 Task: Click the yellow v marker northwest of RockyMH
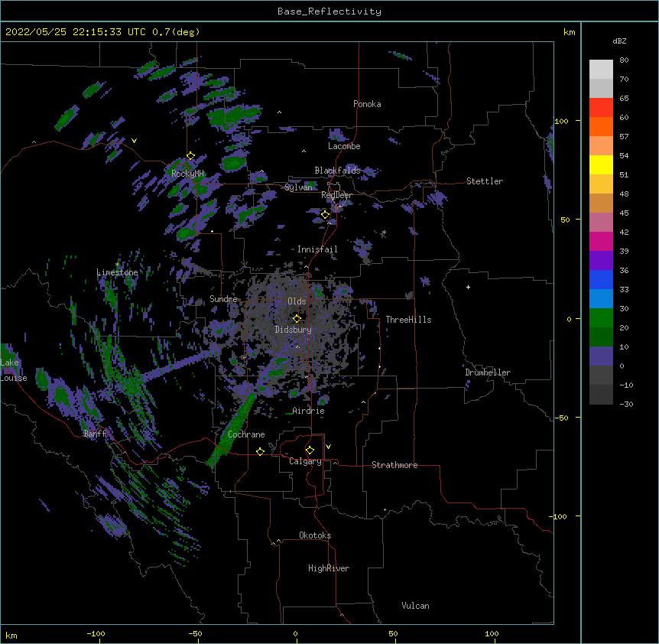click(134, 141)
